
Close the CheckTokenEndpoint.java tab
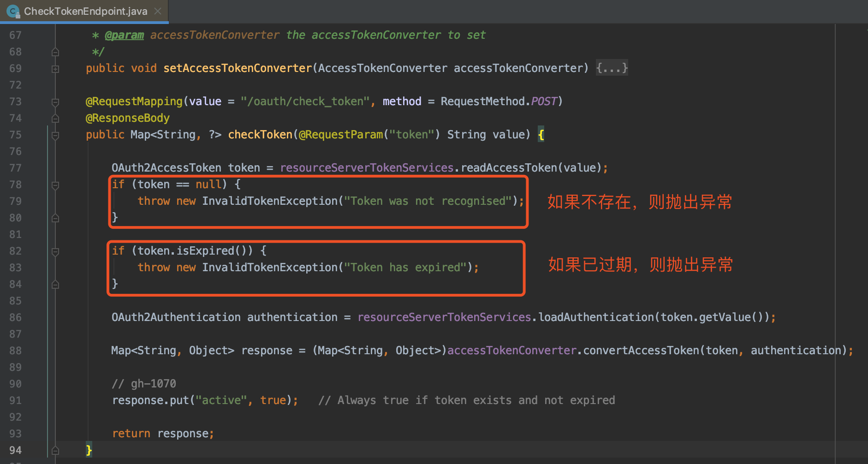(158, 11)
